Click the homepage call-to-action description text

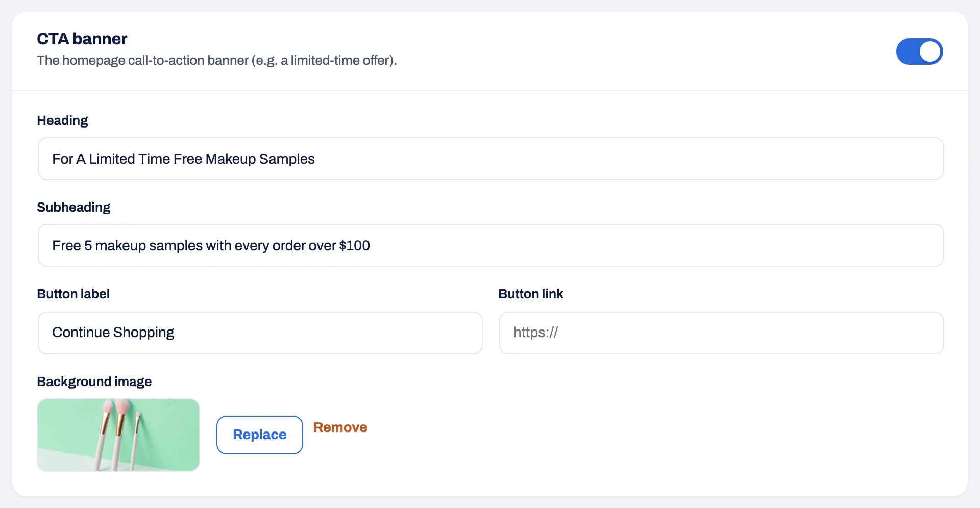[x=216, y=60]
